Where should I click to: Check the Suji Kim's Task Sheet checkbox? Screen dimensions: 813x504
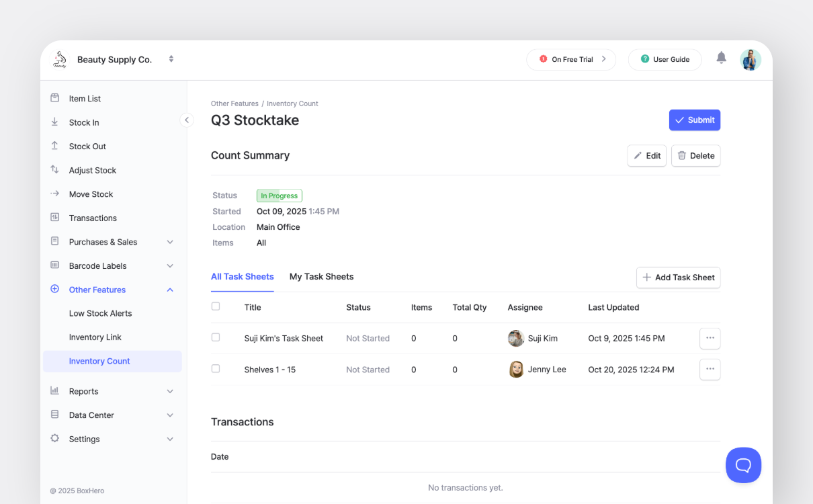click(x=216, y=337)
